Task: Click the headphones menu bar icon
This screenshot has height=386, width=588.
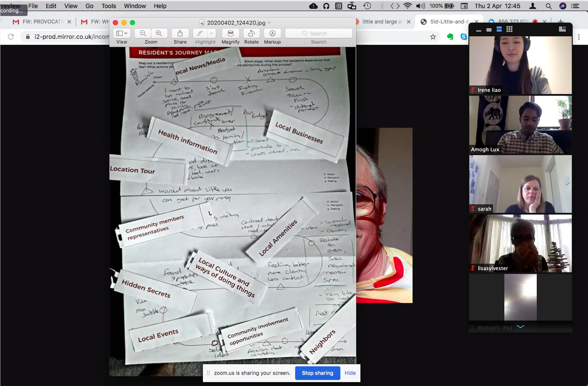Action: (x=326, y=6)
